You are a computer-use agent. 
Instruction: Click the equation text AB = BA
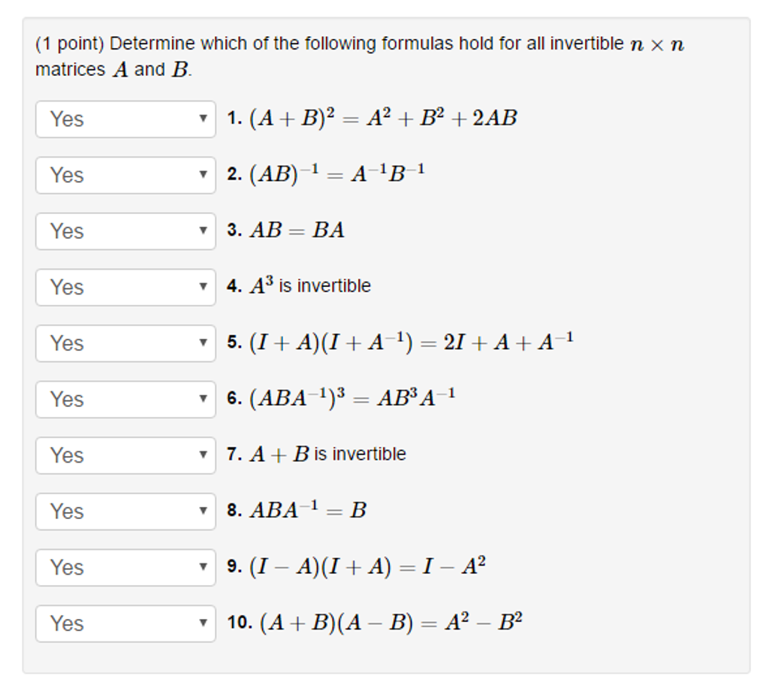pyautogui.click(x=297, y=231)
